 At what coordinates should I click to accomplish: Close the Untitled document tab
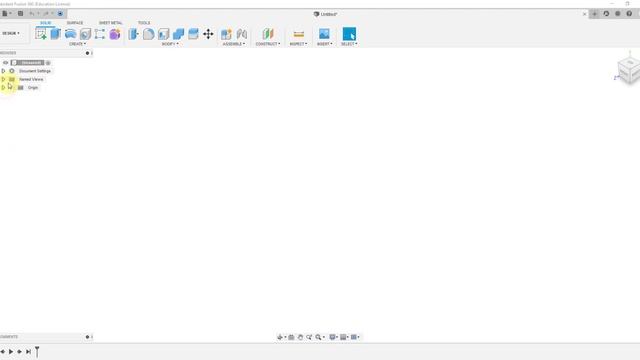click(584, 14)
